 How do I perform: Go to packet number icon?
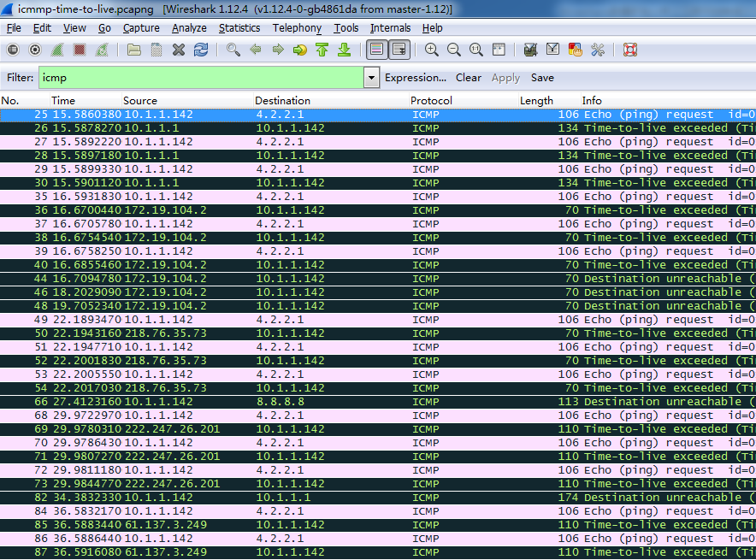click(300, 50)
